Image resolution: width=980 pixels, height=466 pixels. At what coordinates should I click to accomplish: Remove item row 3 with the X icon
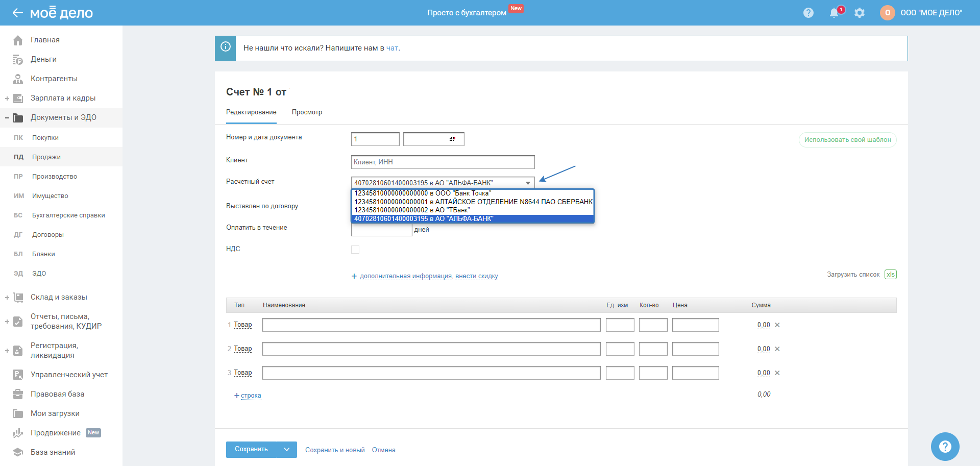(x=777, y=373)
